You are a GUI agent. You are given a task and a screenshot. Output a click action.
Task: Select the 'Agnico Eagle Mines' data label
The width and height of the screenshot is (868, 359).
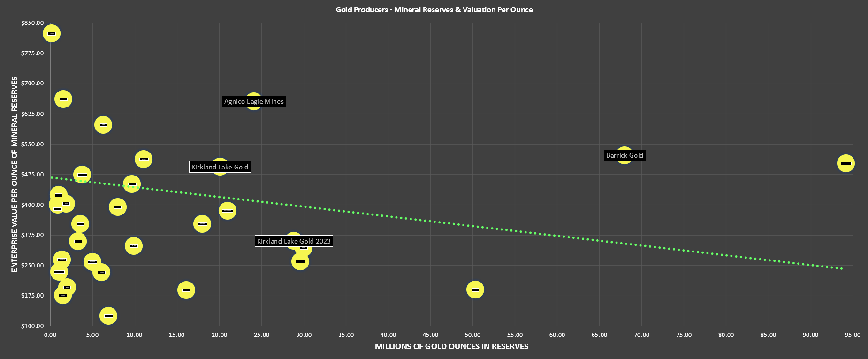click(x=254, y=101)
